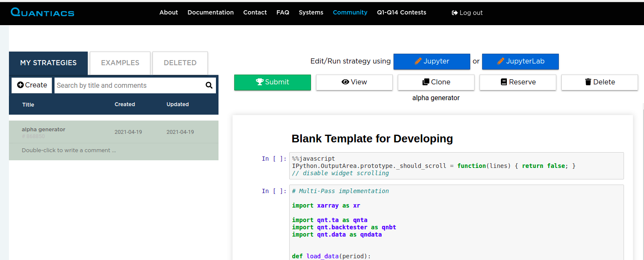
Task: Click the Reserve button
Action: click(517, 82)
